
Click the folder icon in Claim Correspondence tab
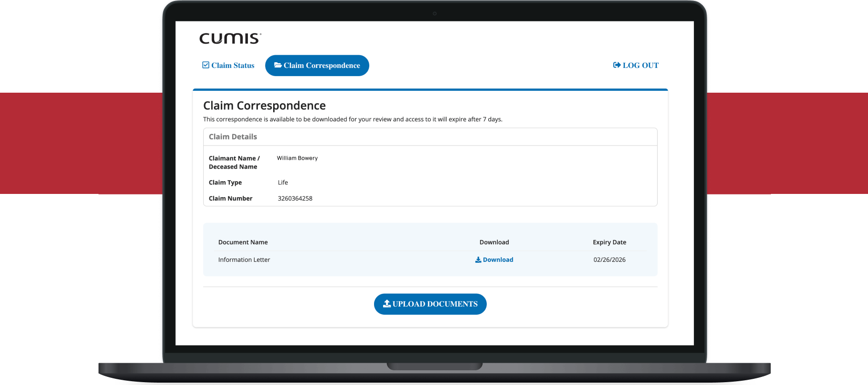tap(278, 65)
